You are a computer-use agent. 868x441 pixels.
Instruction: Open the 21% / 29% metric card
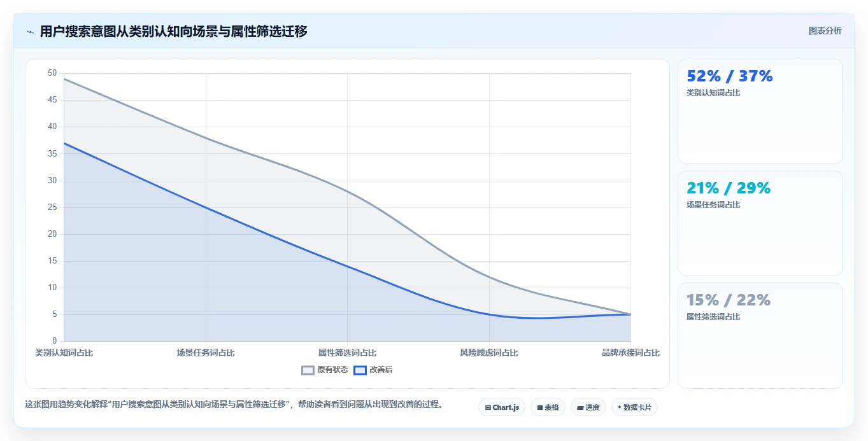(760, 223)
